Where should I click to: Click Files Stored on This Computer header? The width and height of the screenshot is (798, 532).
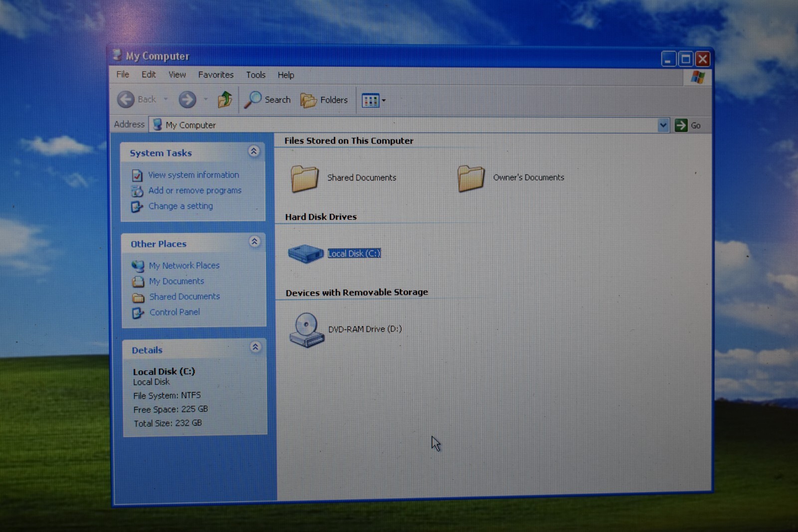[349, 141]
